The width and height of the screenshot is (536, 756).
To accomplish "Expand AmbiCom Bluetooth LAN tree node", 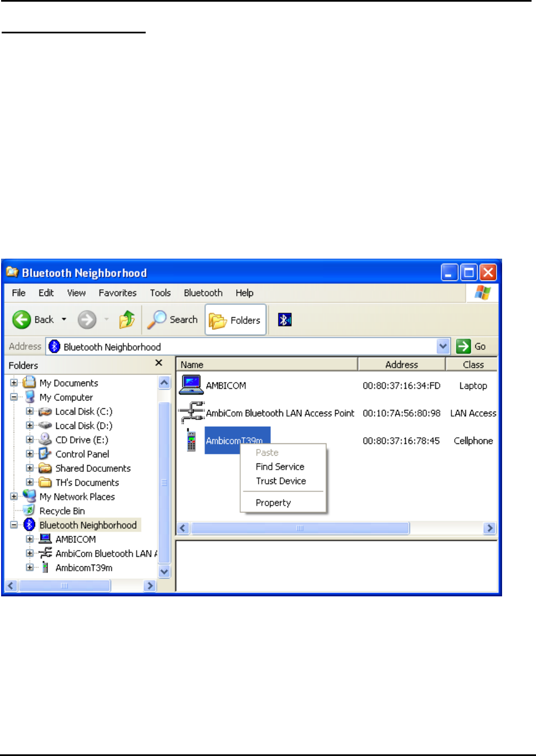I will [30, 553].
